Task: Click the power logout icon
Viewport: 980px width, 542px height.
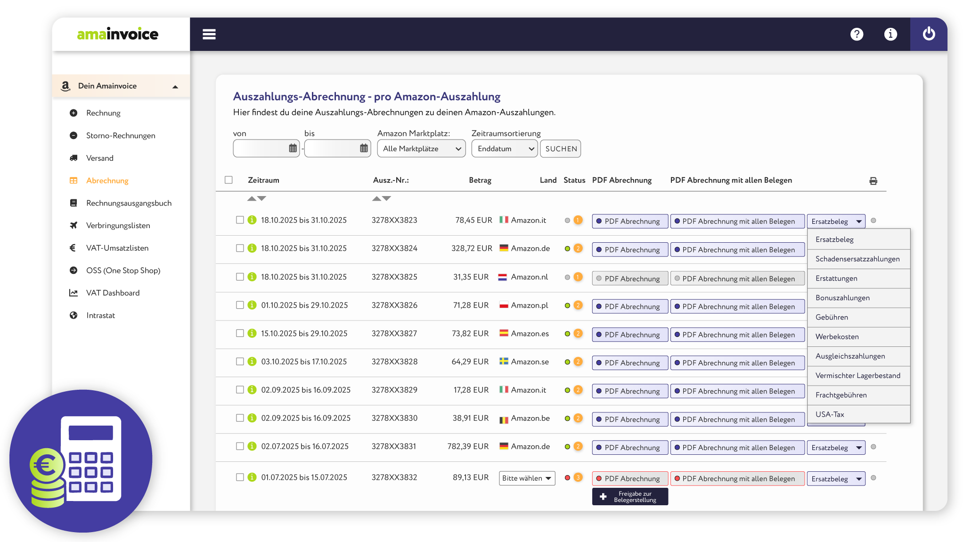Action: [929, 34]
